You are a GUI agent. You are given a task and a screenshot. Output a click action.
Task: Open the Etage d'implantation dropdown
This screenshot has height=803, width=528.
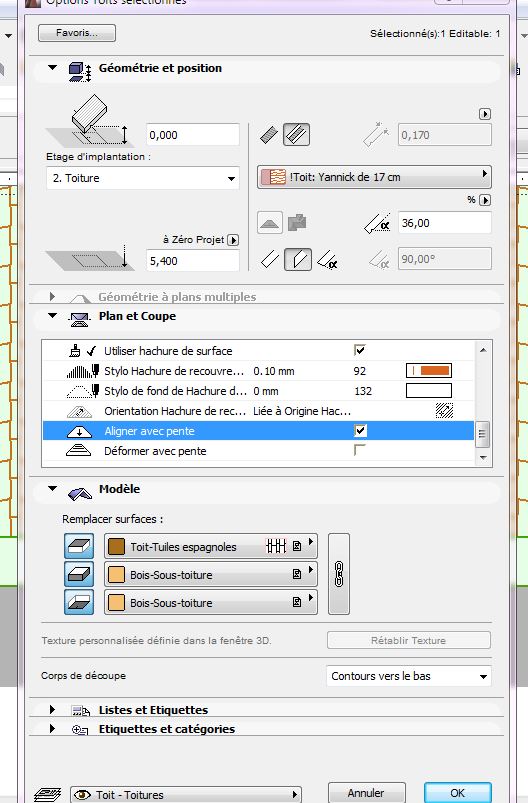point(143,178)
